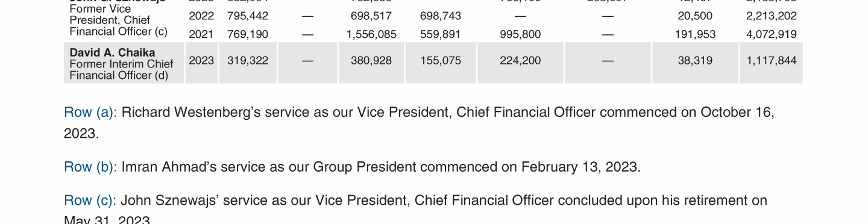Select the 4,072,919 total for 2021
This screenshot has height=224, width=868.
point(772,34)
